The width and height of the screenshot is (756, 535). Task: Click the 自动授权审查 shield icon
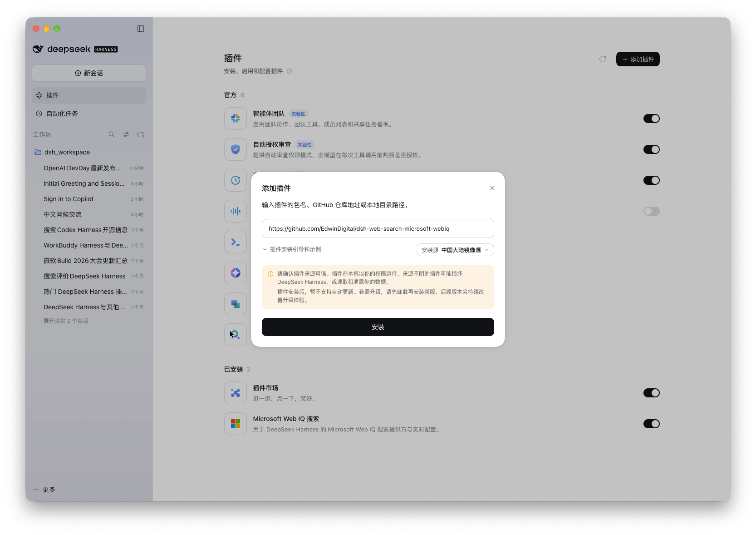click(236, 149)
